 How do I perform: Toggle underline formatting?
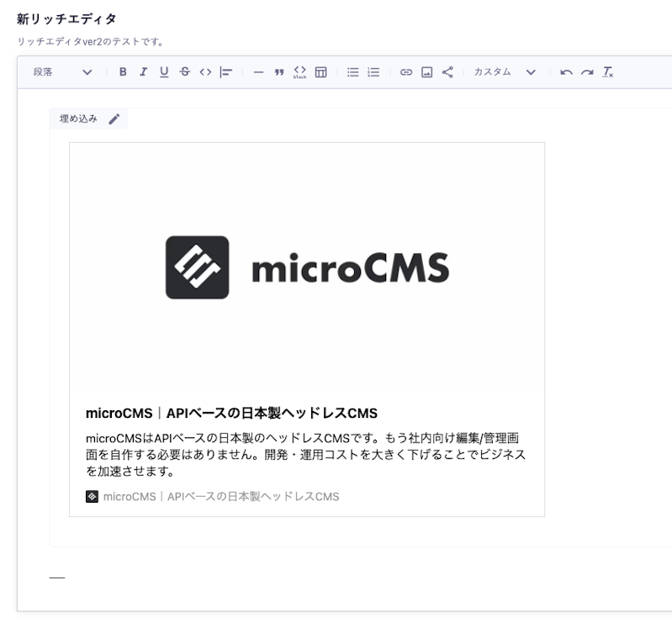coord(164,72)
